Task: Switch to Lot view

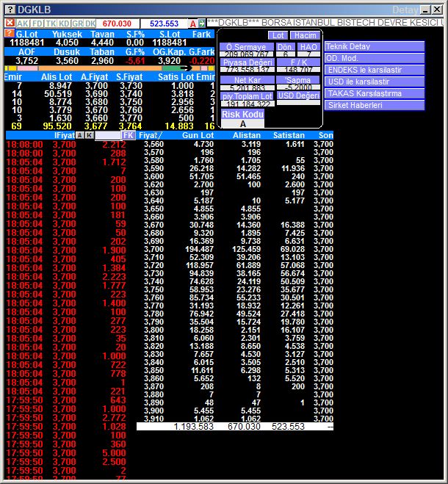Action: pos(278,35)
